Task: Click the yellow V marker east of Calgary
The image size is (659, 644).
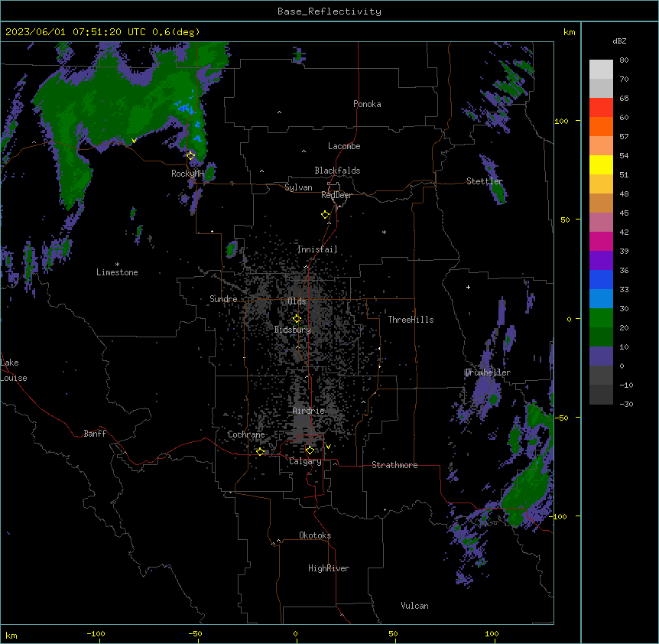Action: 328,447
